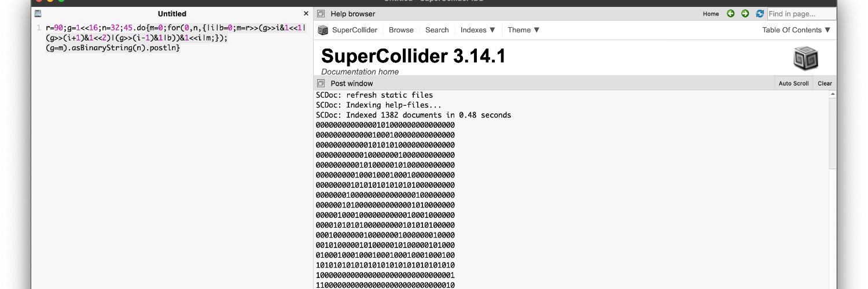Click the Find in page field
Viewport: 868px width, 289px height.
(x=801, y=14)
